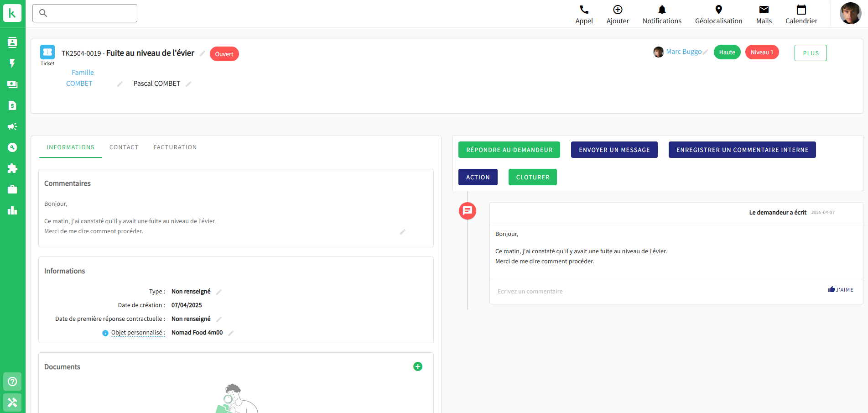Click the Haute priority badge

(x=727, y=52)
